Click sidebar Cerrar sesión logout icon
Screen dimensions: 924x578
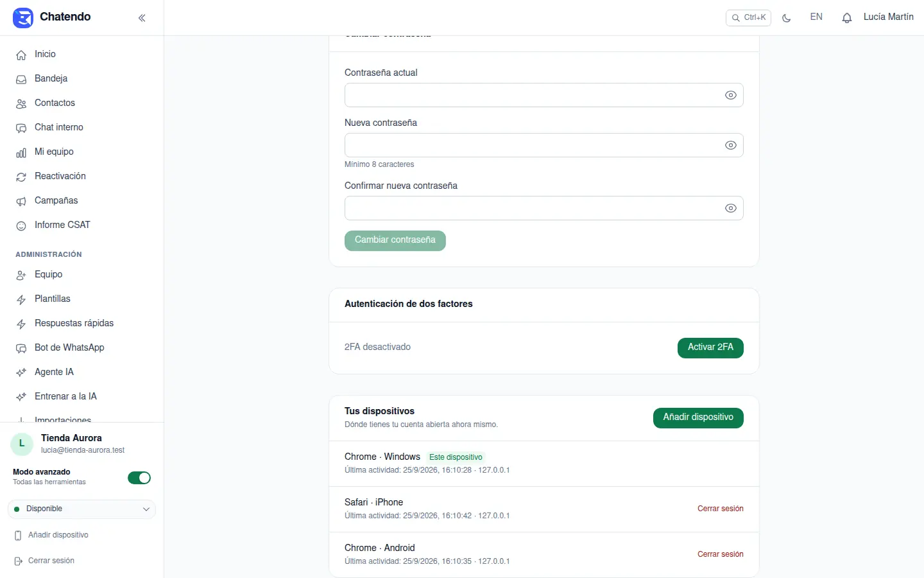(18, 561)
